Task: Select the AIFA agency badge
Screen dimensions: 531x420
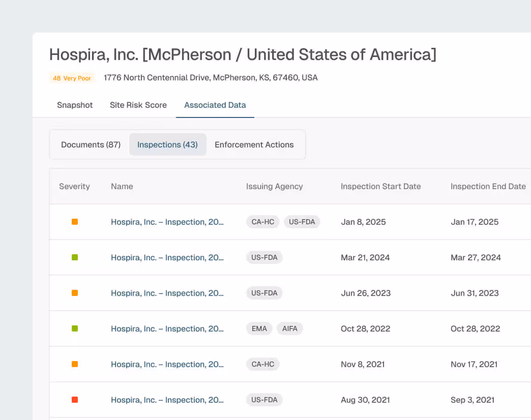Action: pos(290,328)
